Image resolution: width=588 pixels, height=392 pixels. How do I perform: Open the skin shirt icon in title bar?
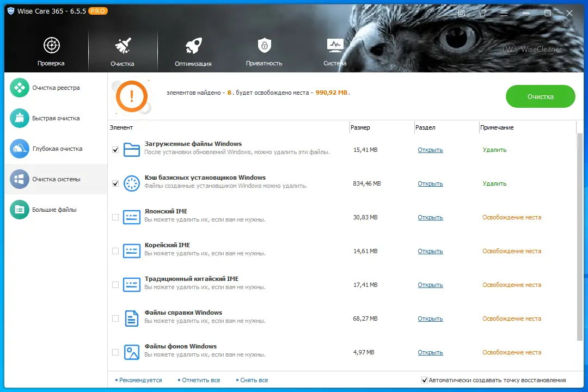click(x=482, y=13)
